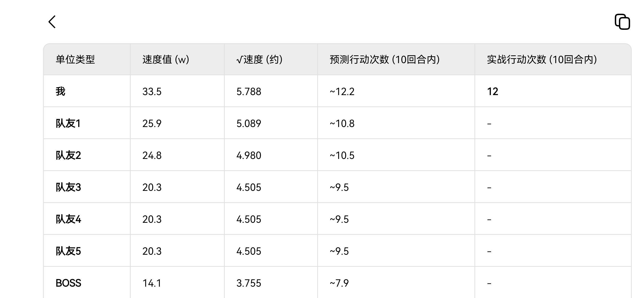
Task: Click BOSS speed value 14.1
Action: point(152,283)
